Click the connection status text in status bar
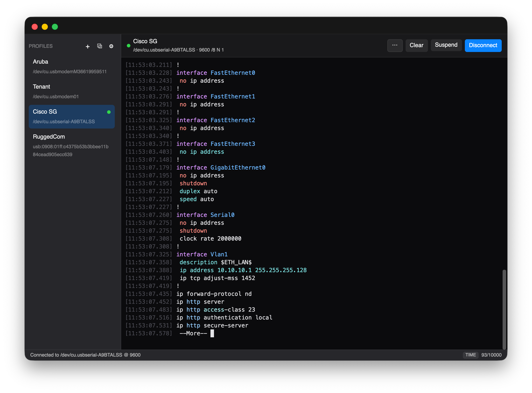The height and width of the screenshot is (393, 532). click(x=85, y=355)
